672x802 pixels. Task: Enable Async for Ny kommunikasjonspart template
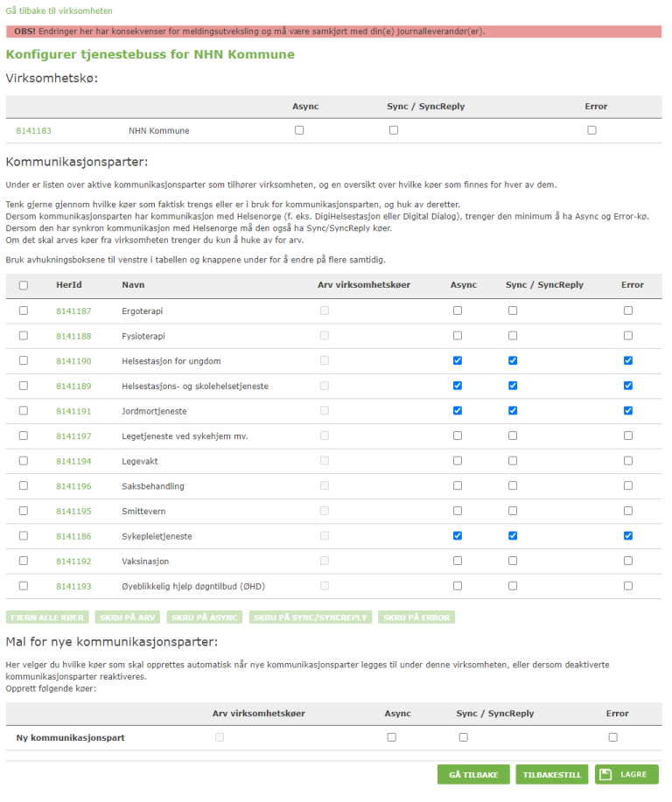click(392, 737)
